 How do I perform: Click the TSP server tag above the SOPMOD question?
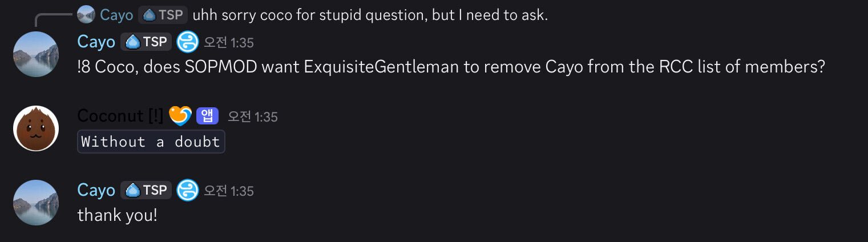pos(146,42)
